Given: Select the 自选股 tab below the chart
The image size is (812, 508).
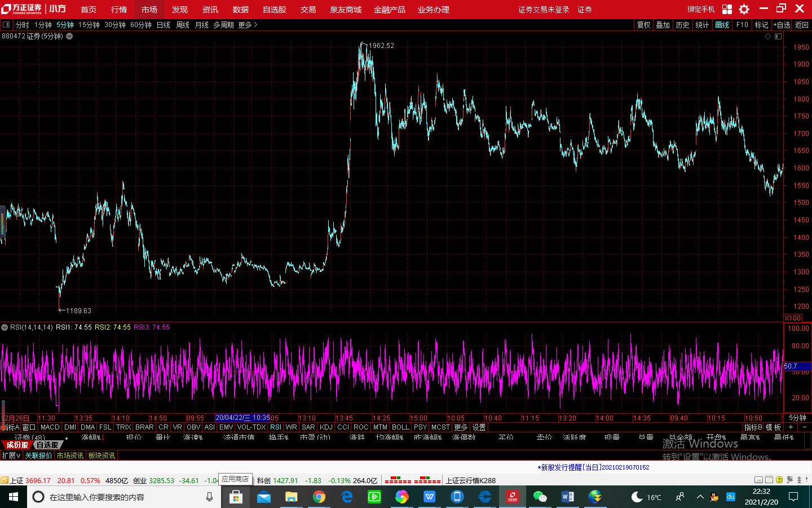Looking at the screenshot, I should click(47, 445).
